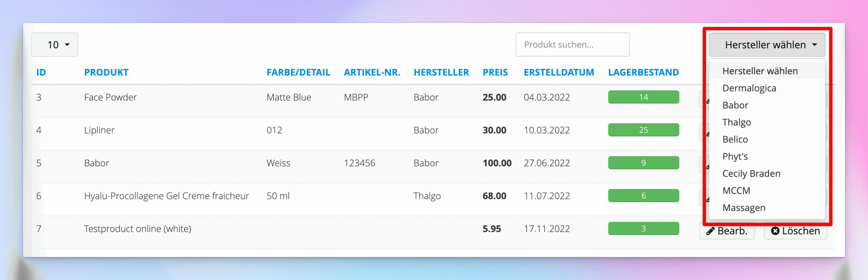Image resolution: width=868 pixels, height=280 pixels.
Task: Click the green stock bar showing 14
Action: tap(643, 97)
